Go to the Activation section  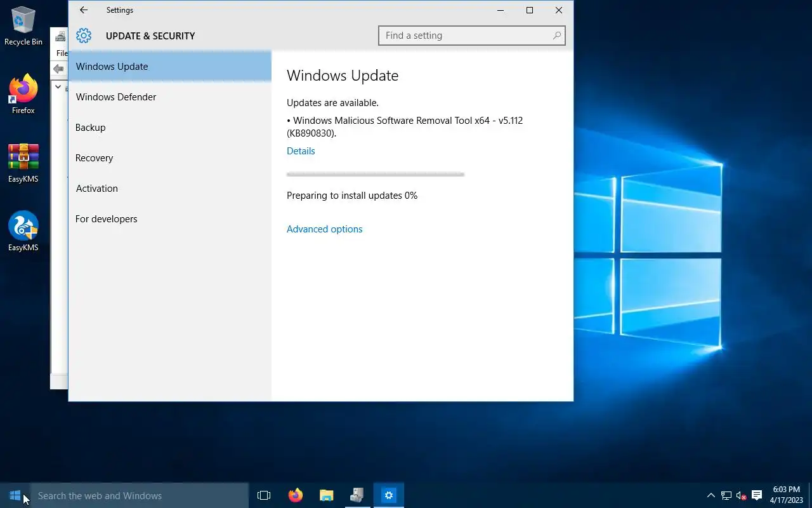click(170, 188)
